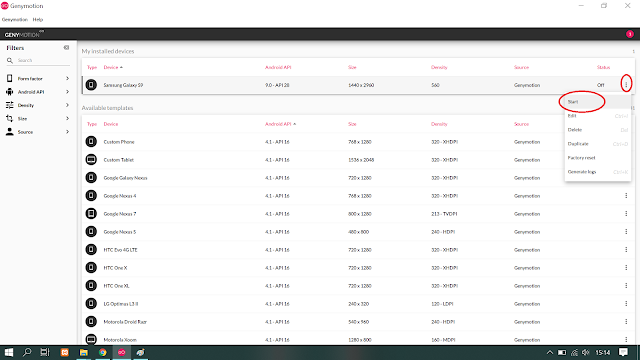640x360 pixels.
Task: Open the Google Nexus 4 three-dot menu
Action: coord(626,196)
